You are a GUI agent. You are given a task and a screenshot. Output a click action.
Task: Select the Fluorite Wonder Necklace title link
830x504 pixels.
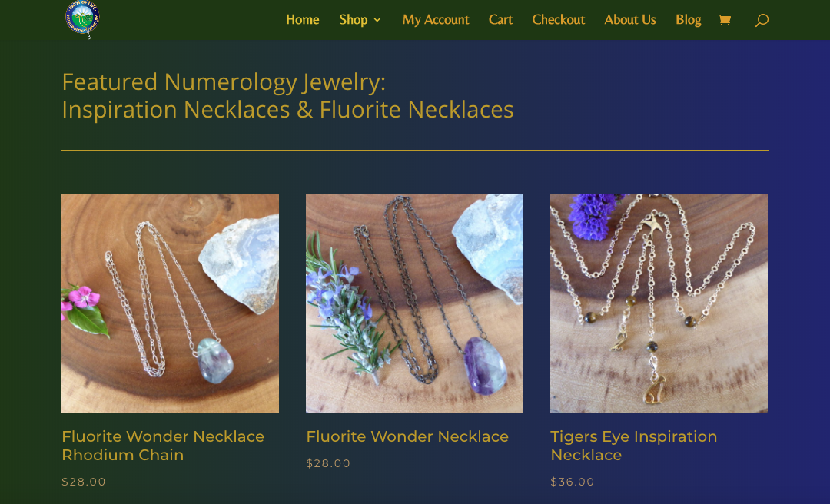[x=407, y=436]
